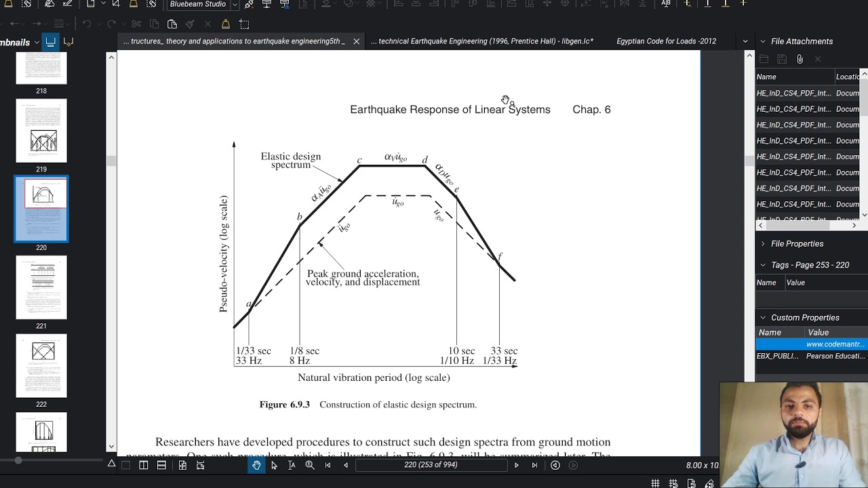Image resolution: width=868 pixels, height=488 pixels.
Task: Go to the next page
Action: click(x=517, y=465)
